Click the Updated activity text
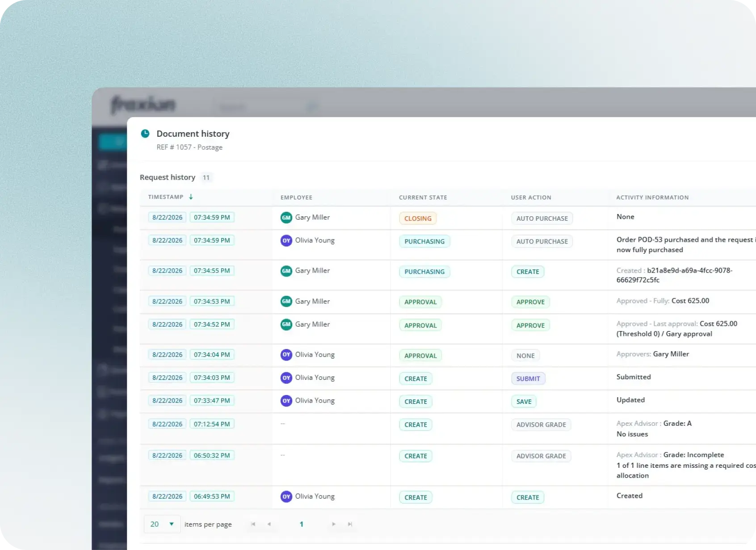This screenshot has height=550, width=756. [x=630, y=400]
